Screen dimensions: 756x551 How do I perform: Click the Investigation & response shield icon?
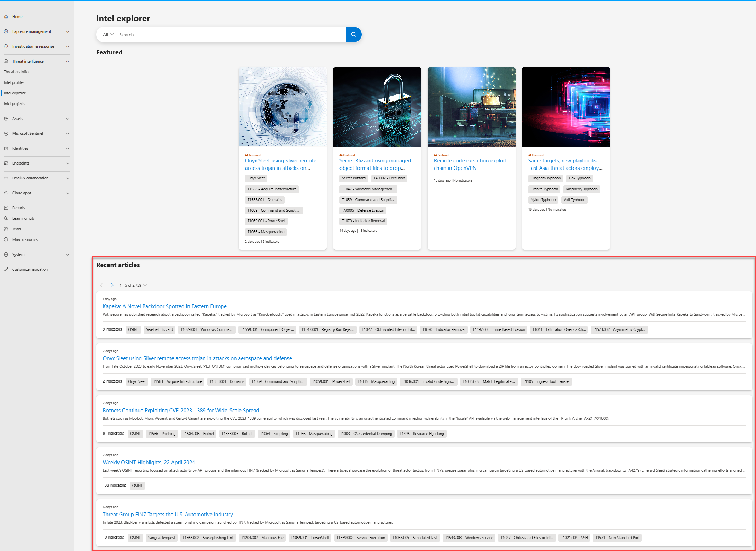coord(6,46)
